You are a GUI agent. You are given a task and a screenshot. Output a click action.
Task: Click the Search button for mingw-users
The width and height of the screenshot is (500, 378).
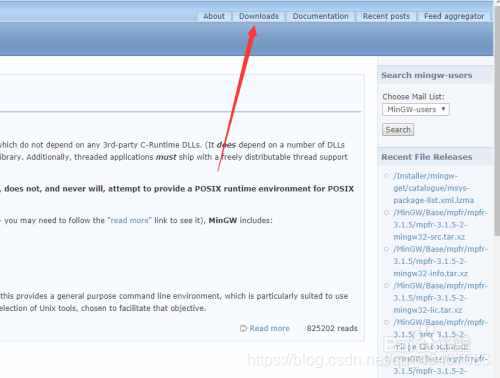[x=398, y=129]
